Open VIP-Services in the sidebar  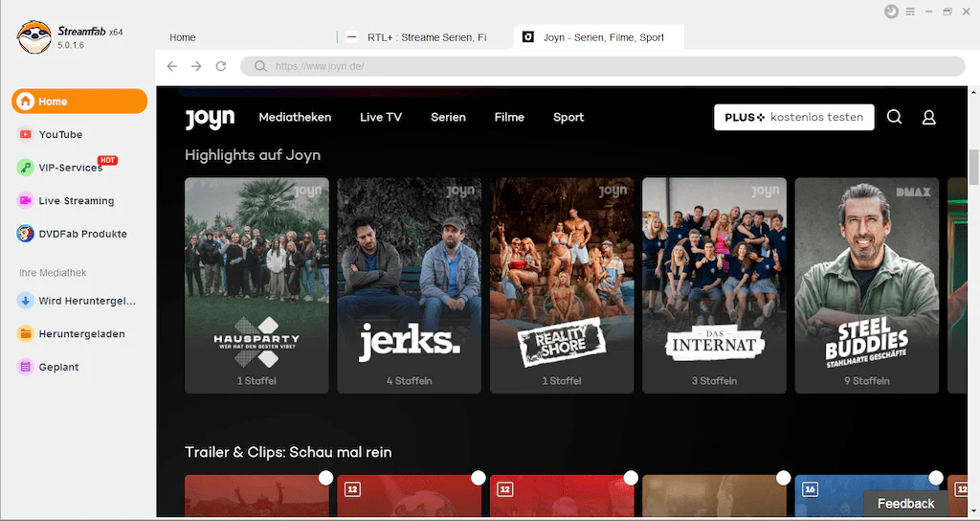pos(70,168)
